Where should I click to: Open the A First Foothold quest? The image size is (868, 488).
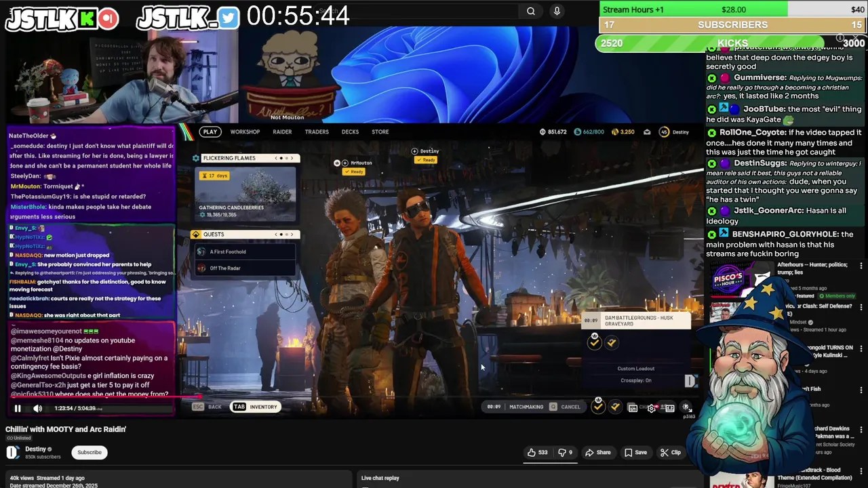[245, 251]
